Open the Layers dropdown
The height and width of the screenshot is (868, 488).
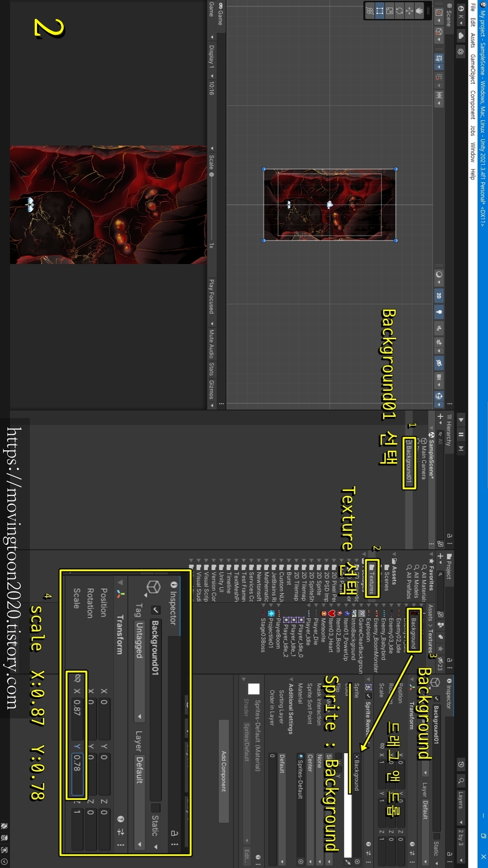461,808
